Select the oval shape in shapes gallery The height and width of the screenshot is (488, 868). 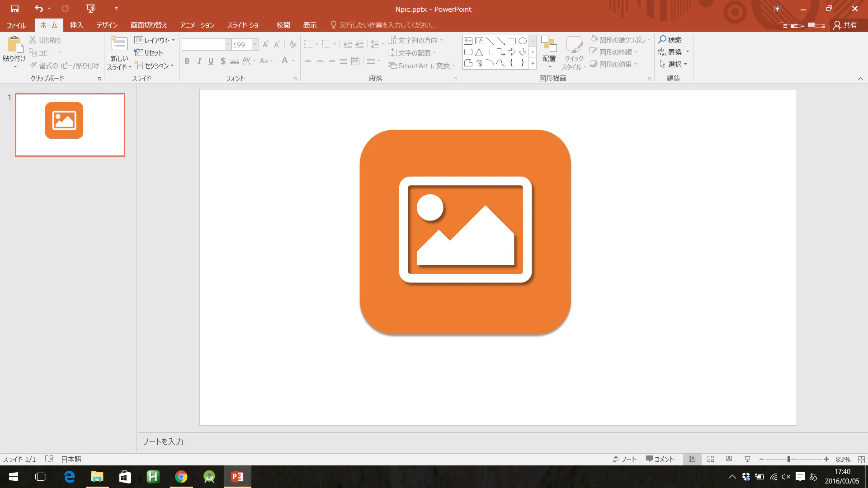click(522, 41)
